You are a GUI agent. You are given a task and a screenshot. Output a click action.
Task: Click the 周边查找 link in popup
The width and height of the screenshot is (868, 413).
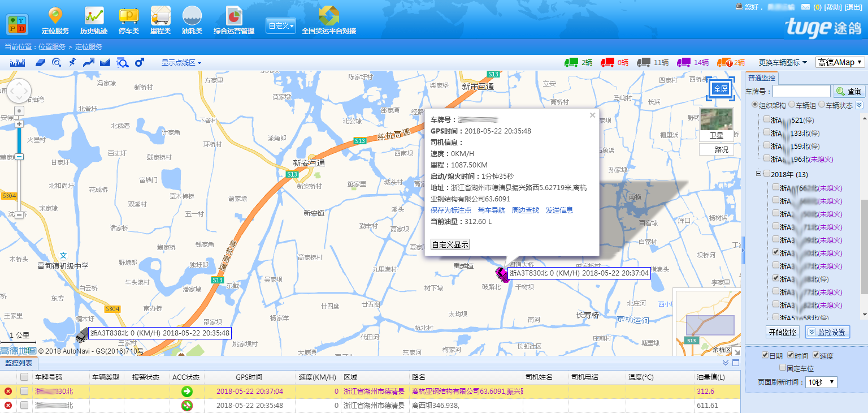point(525,210)
